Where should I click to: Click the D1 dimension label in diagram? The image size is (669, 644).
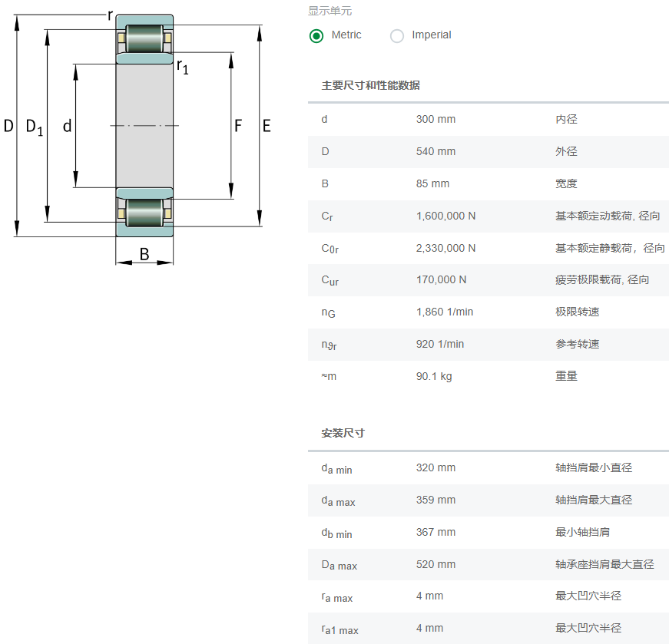tap(35, 127)
